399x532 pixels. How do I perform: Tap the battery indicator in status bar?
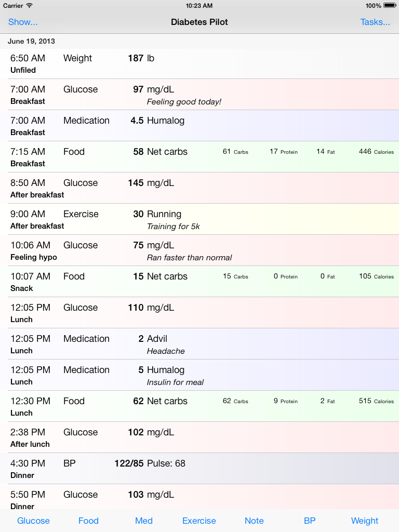[x=389, y=6]
